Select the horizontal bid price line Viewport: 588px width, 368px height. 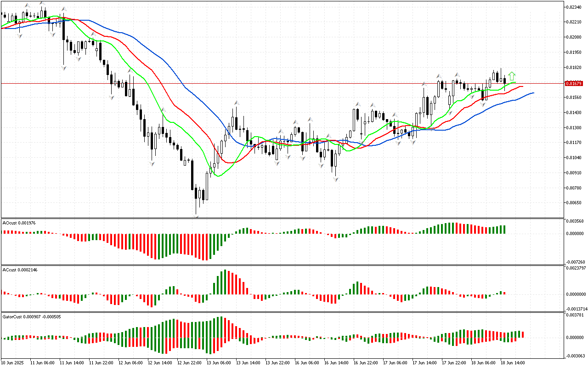click(x=276, y=83)
